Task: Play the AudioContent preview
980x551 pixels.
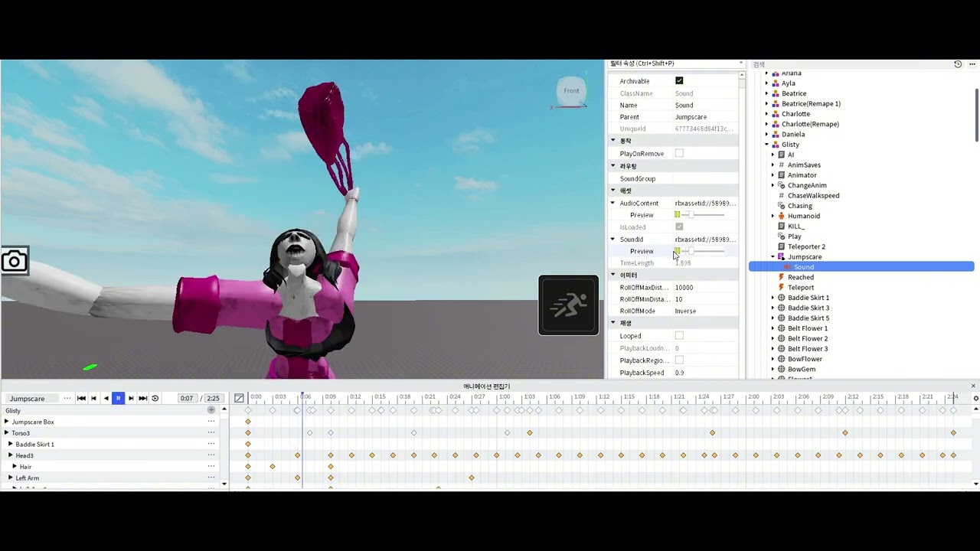Action: click(x=678, y=215)
